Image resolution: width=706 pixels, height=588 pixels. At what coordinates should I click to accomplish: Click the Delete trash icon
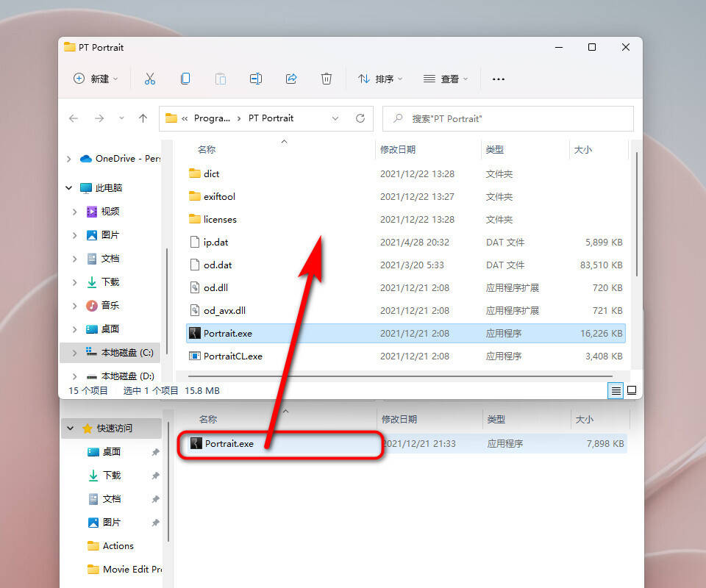[327, 79]
